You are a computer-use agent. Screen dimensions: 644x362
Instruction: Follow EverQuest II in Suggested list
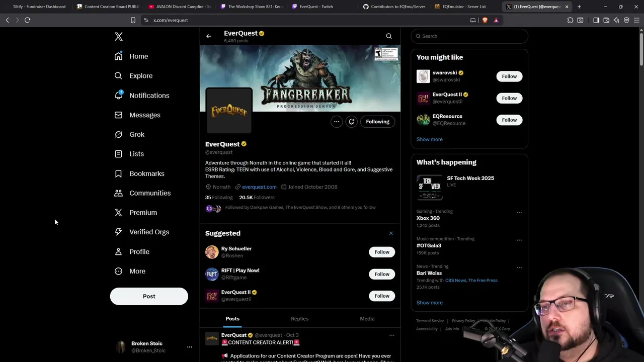[382, 296]
